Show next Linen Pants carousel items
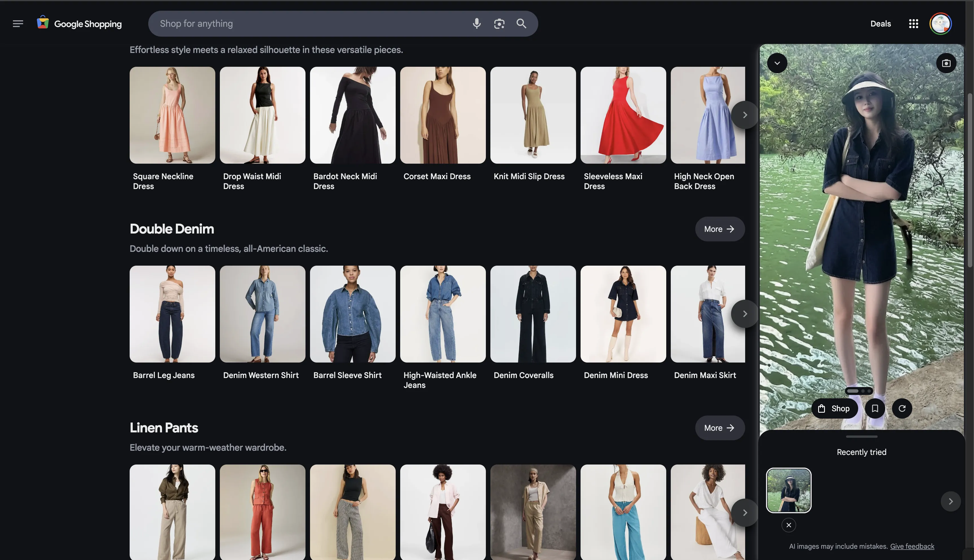 pos(745,513)
